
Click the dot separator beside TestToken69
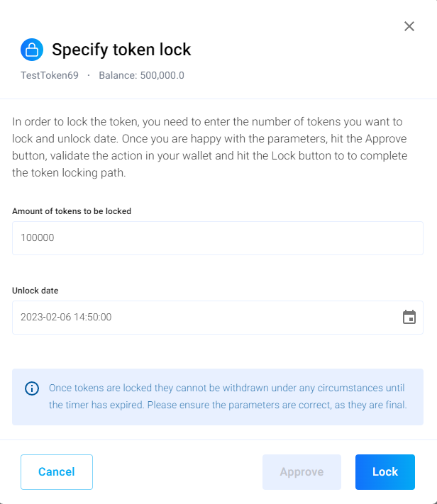pyautogui.click(x=89, y=75)
